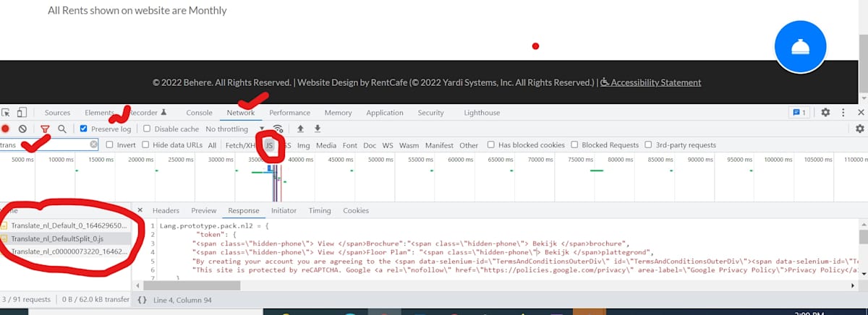Toggle the red filter funnel icon
Viewport: 868px width, 315px height.
click(45, 129)
